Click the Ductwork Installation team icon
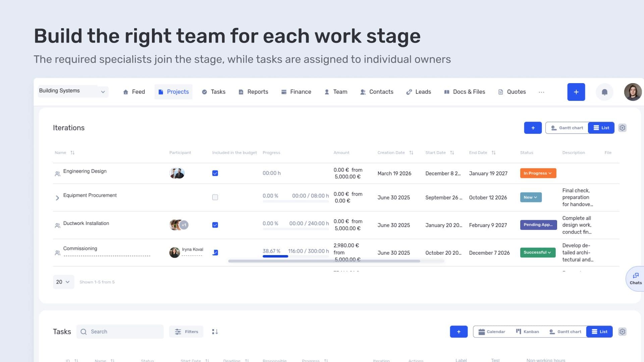 pyautogui.click(x=57, y=226)
